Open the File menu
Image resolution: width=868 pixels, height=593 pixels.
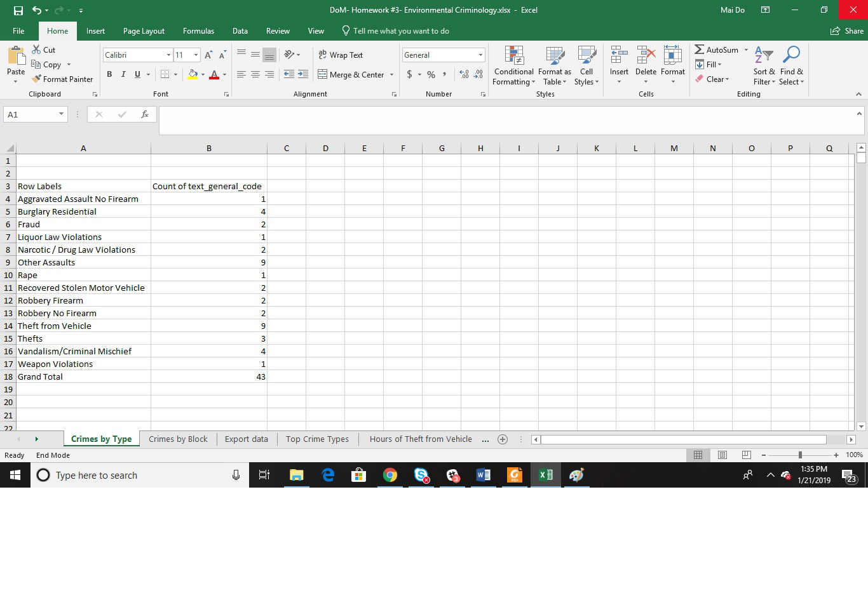[x=18, y=30]
